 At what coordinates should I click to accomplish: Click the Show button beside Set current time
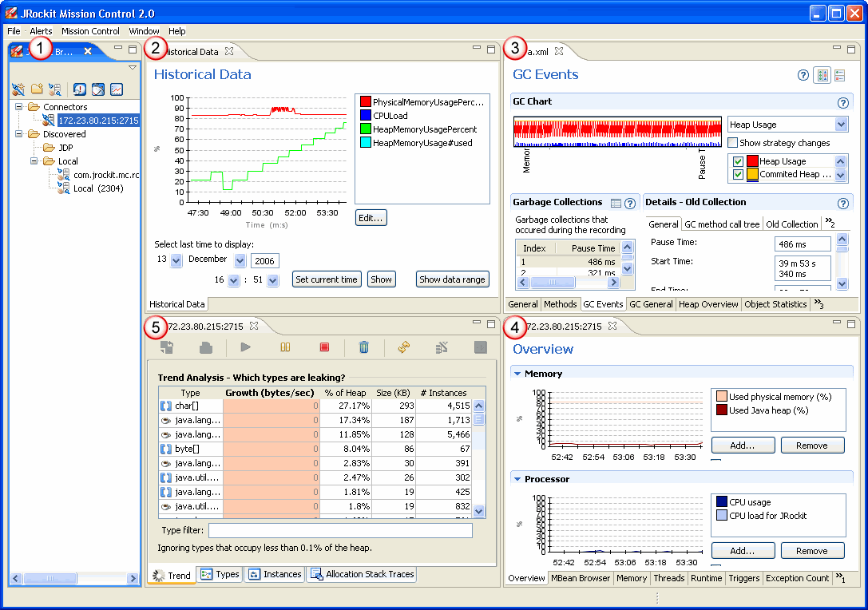tap(381, 279)
